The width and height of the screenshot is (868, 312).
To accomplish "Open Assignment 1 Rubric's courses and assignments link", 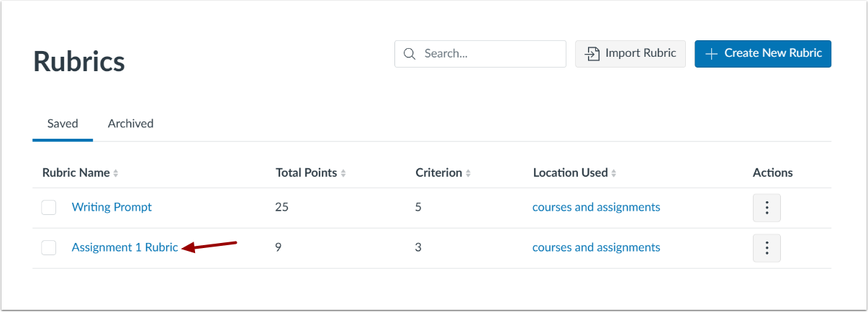I will (x=596, y=247).
